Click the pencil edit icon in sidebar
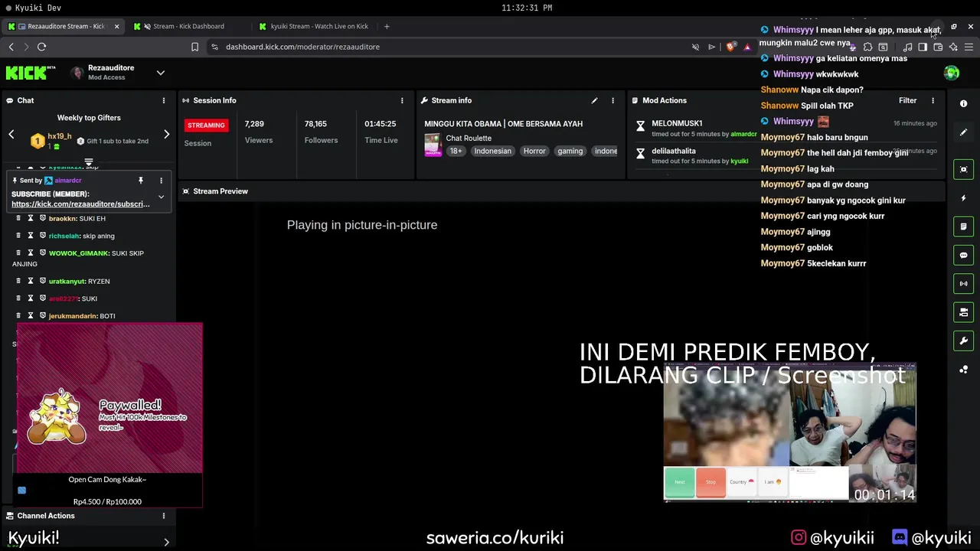Viewport: 980px width, 551px height. click(x=964, y=132)
